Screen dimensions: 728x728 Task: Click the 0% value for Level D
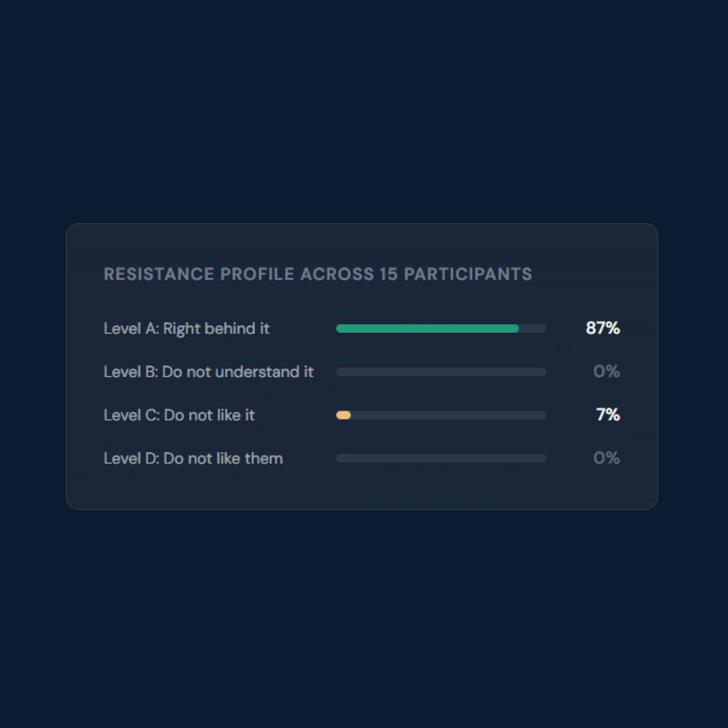[606, 458]
